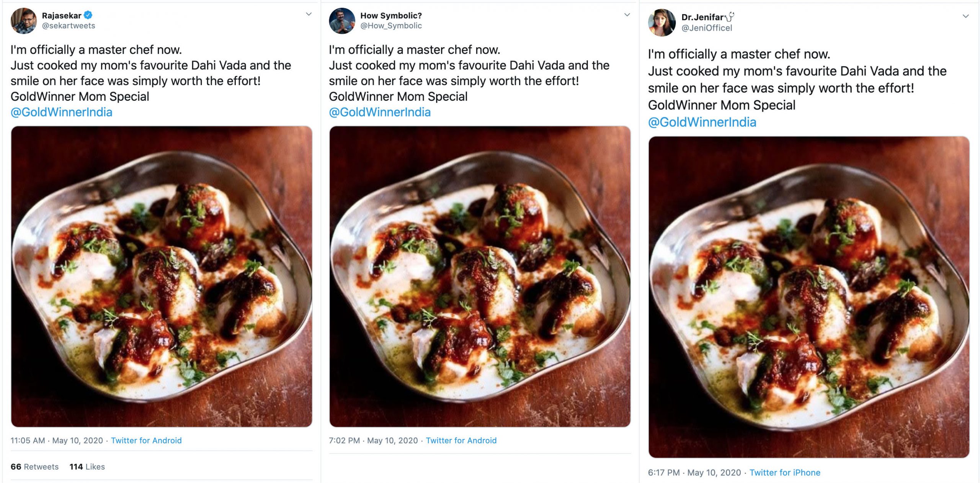View the 114 Likes list
Image resolution: width=980 pixels, height=483 pixels.
[87, 467]
